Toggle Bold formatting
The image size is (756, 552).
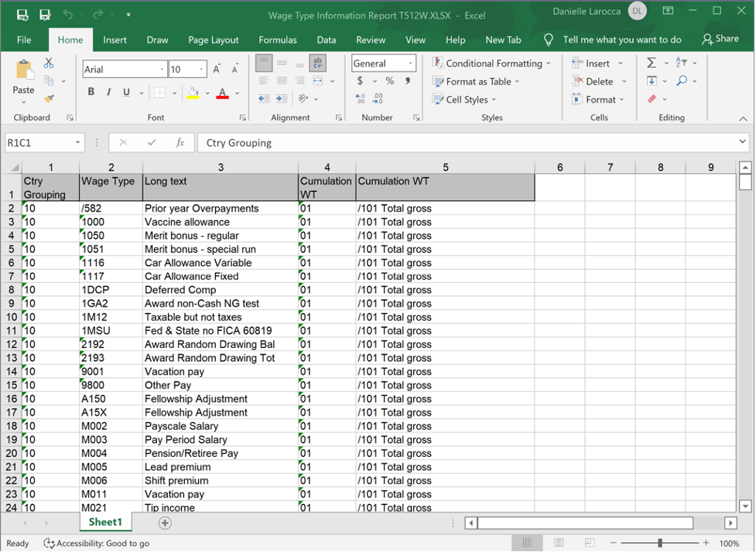91,93
